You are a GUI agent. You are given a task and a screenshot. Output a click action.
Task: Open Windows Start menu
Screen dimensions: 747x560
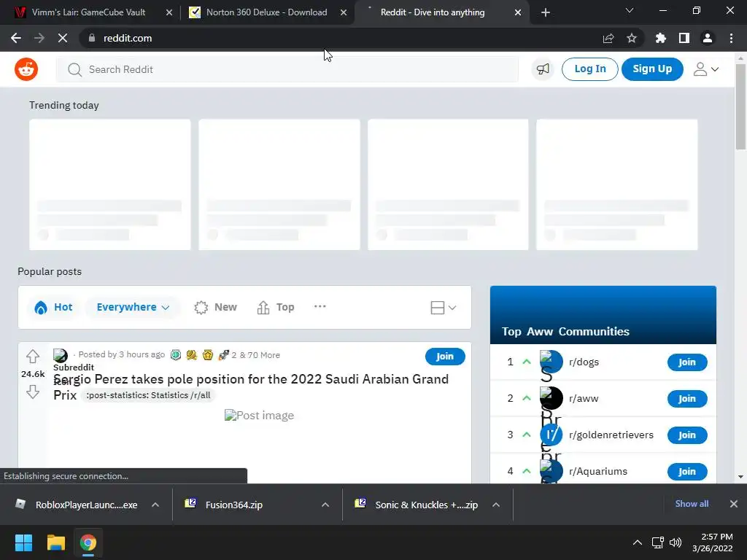pos(23,542)
